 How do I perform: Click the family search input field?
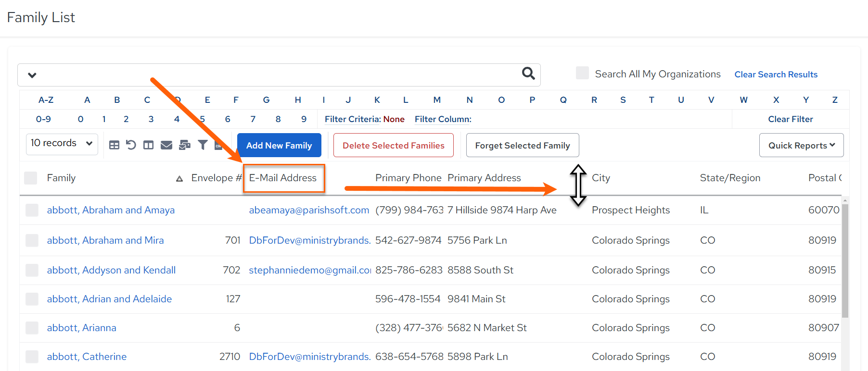(279, 75)
